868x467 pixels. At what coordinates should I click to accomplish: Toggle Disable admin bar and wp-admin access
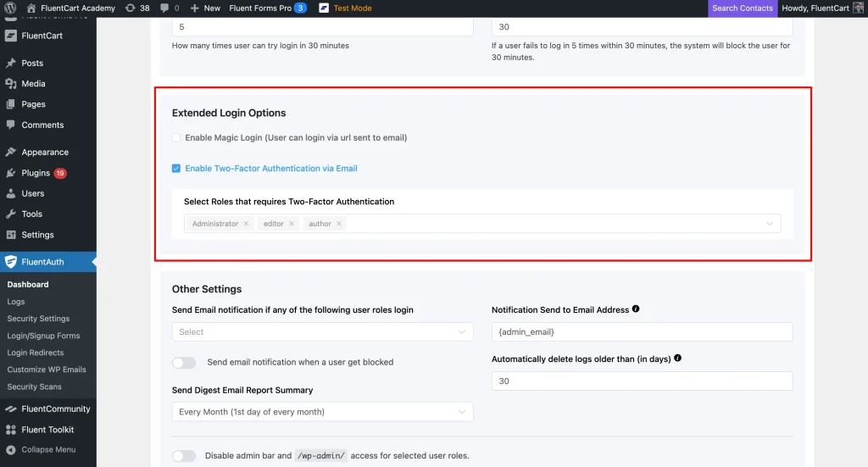coord(184,456)
